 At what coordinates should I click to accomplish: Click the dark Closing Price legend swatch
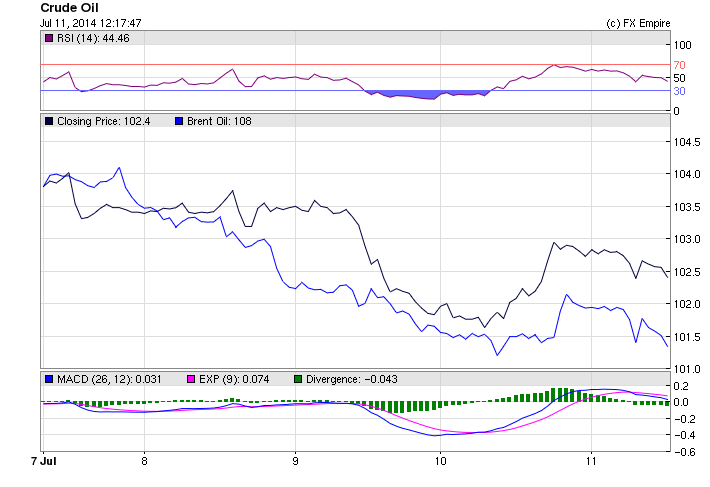coord(49,121)
